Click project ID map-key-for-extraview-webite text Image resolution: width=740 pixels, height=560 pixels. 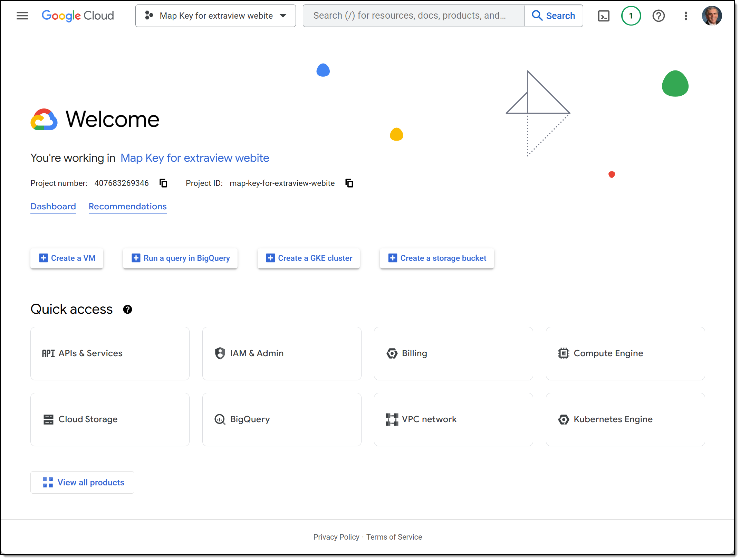pyautogui.click(x=282, y=183)
